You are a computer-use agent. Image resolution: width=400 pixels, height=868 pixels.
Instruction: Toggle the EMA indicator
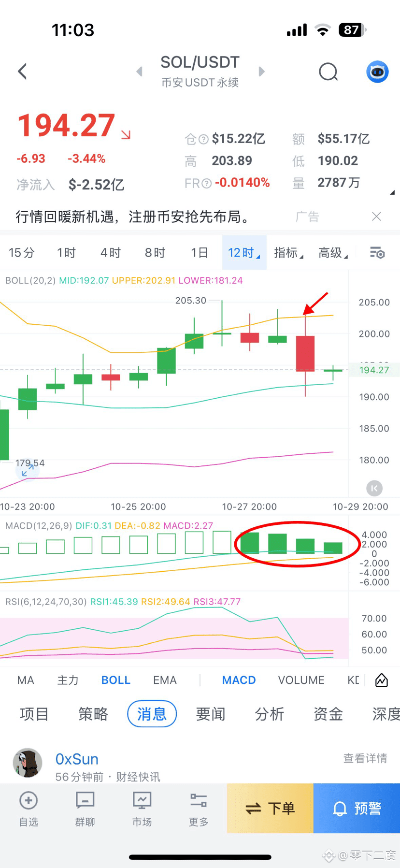165,680
